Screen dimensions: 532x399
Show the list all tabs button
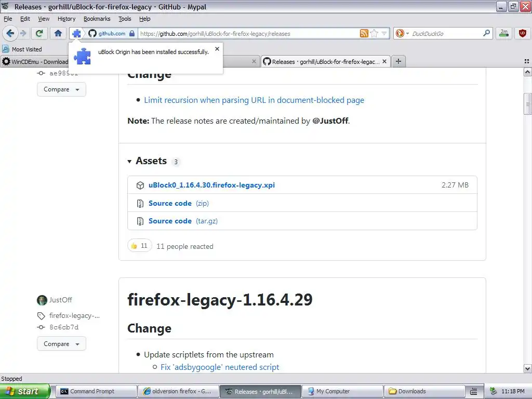click(x=527, y=61)
